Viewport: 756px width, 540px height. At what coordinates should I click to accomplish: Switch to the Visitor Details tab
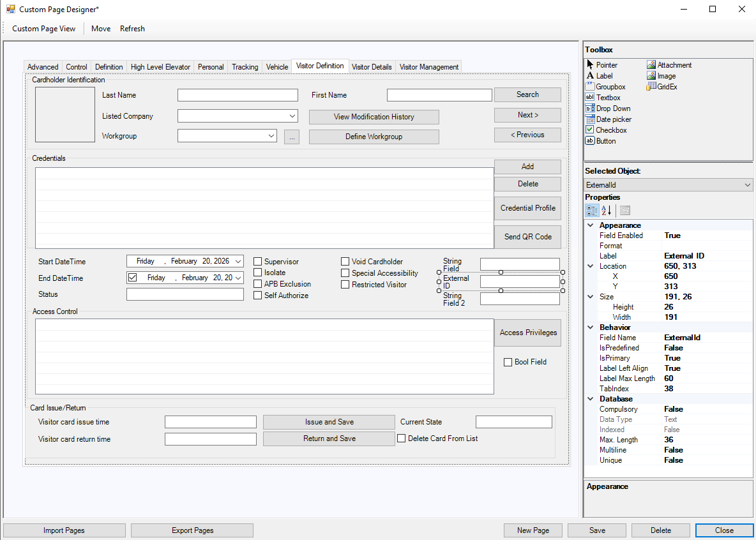tap(372, 67)
